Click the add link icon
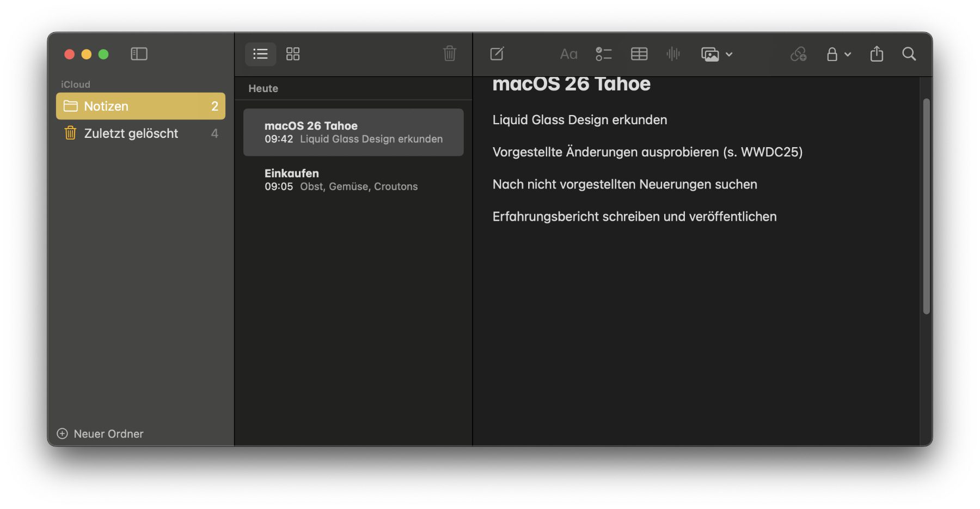 pos(798,54)
